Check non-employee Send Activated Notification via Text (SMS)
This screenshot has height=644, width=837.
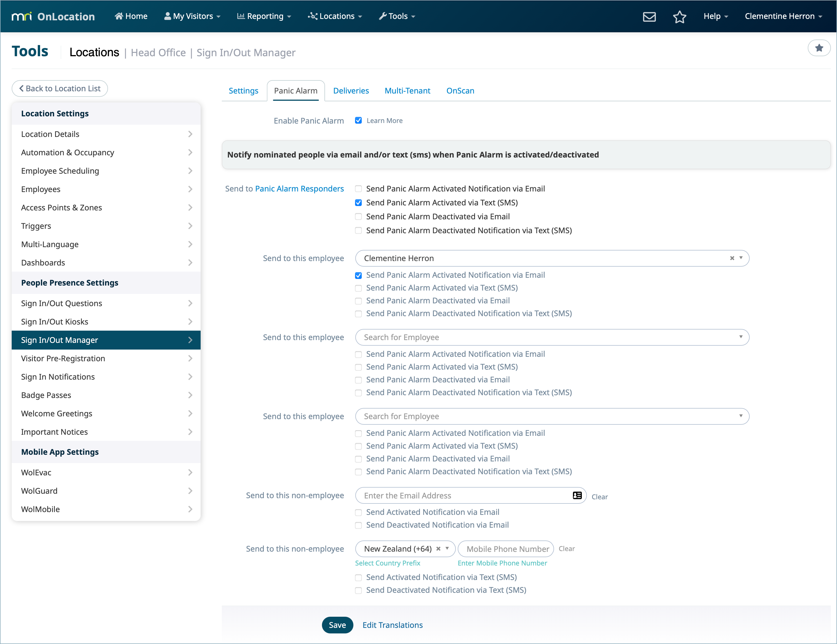(358, 578)
